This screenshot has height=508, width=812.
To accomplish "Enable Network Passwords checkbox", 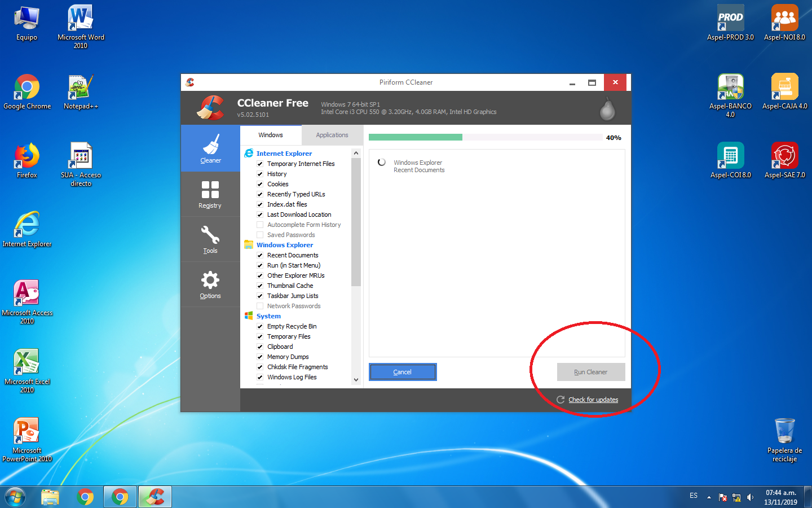I will tap(260, 306).
